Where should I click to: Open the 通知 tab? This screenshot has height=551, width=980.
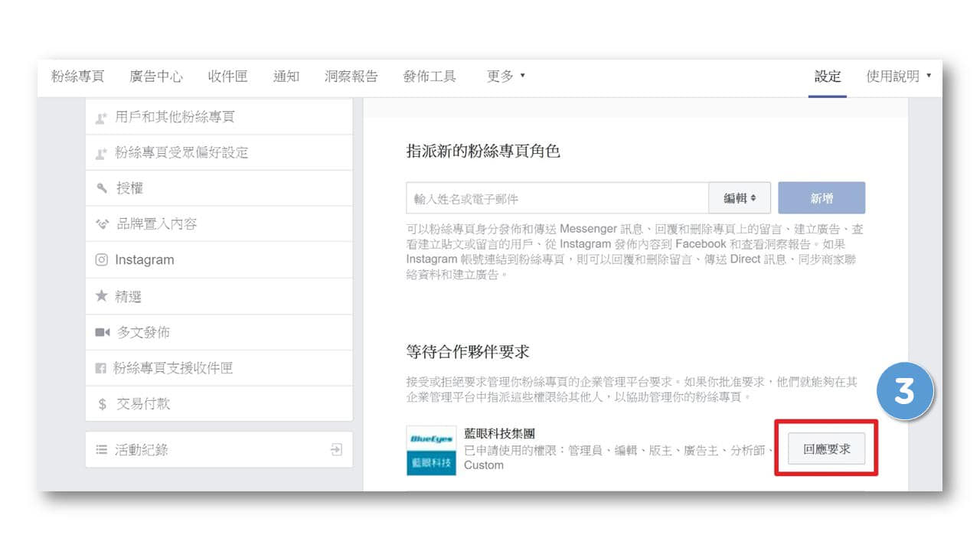click(x=286, y=76)
